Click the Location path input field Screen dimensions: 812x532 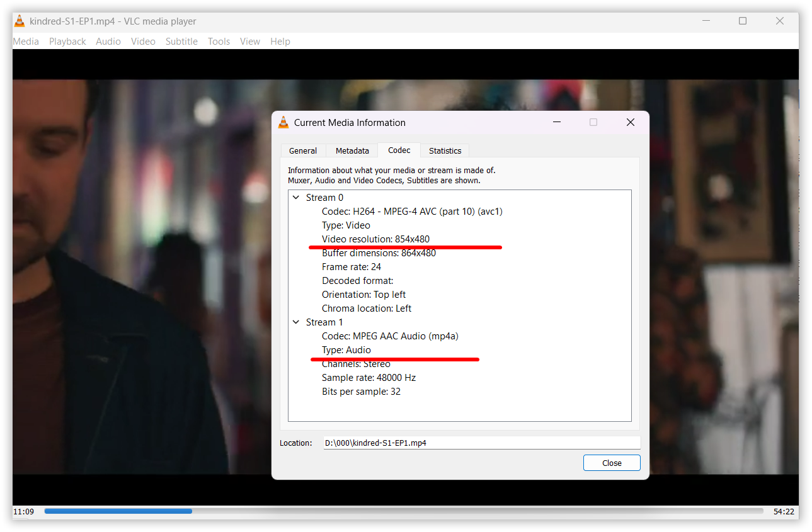point(482,443)
